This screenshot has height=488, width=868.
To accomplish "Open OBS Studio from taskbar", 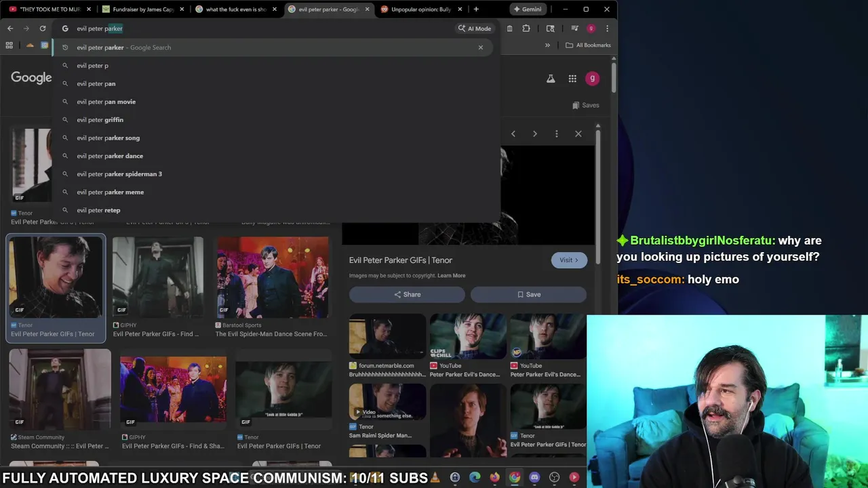I will pyautogui.click(x=554, y=477).
